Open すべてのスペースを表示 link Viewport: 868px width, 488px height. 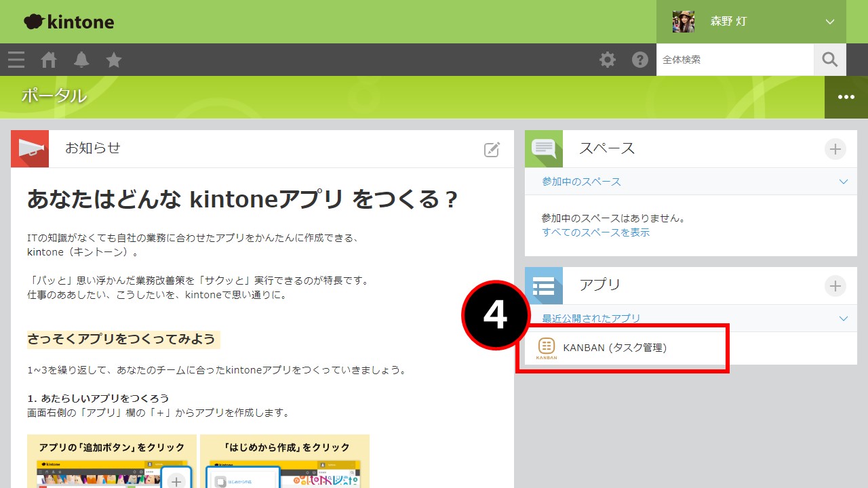pos(595,232)
